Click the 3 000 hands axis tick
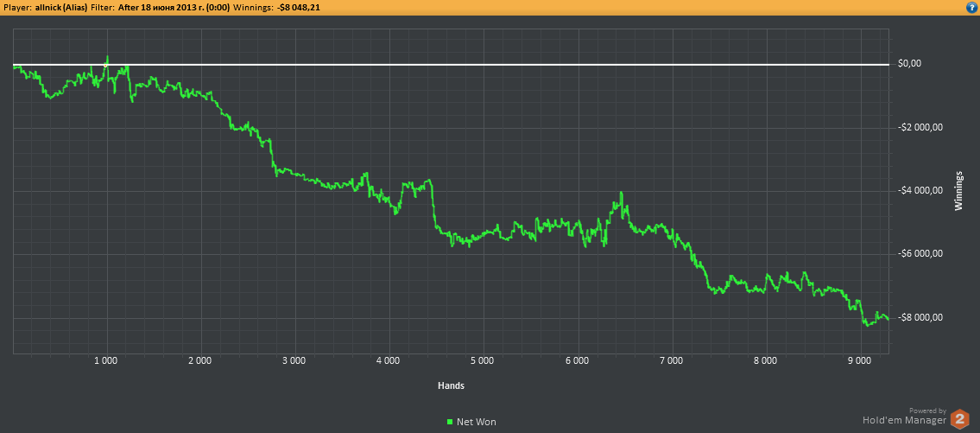 pos(294,360)
